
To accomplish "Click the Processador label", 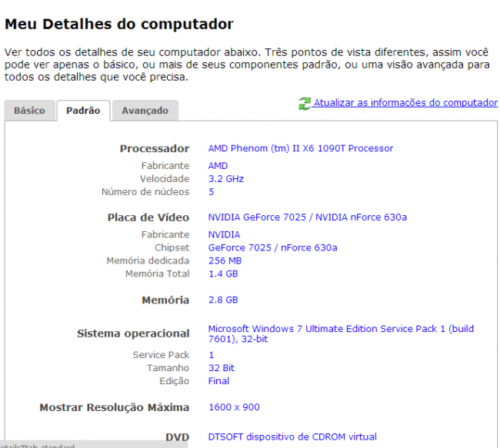I will (155, 148).
